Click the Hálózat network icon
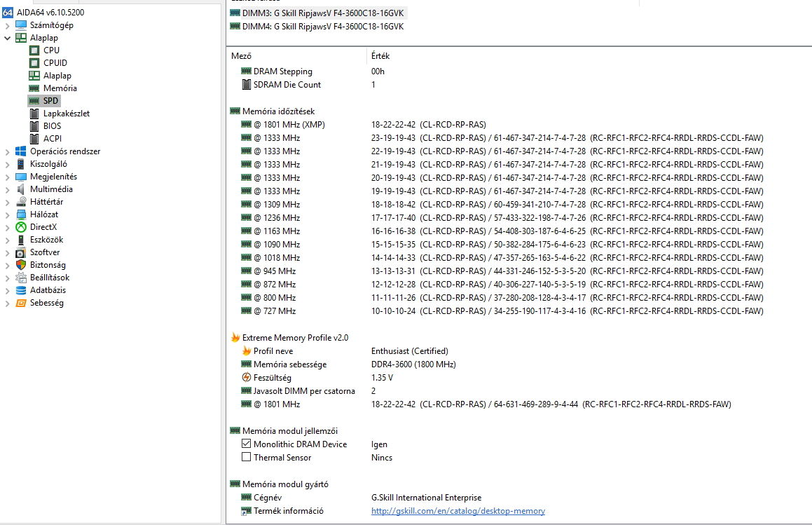The width and height of the screenshot is (812, 525). point(21,214)
